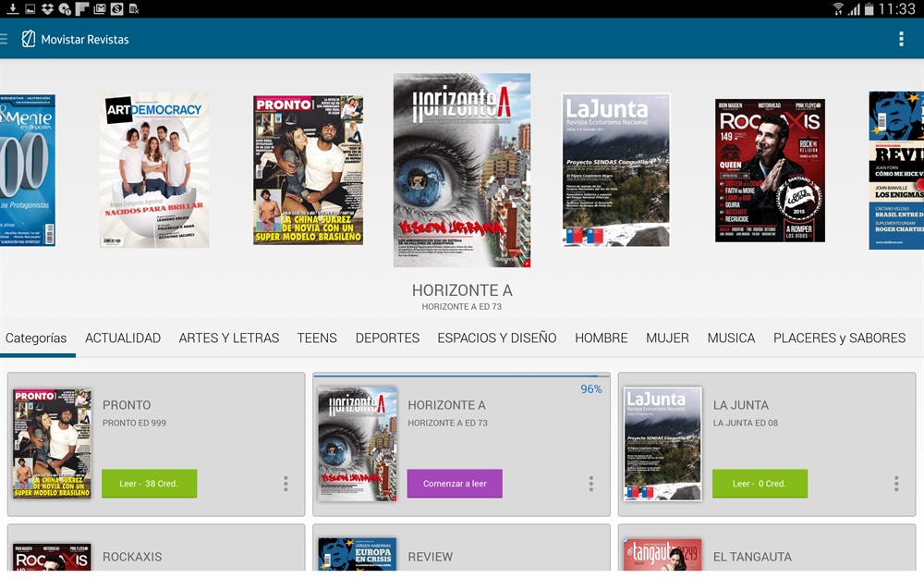Image resolution: width=924 pixels, height=578 pixels.
Task: Tap Leer - 38 Cred. button
Action: click(x=149, y=484)
